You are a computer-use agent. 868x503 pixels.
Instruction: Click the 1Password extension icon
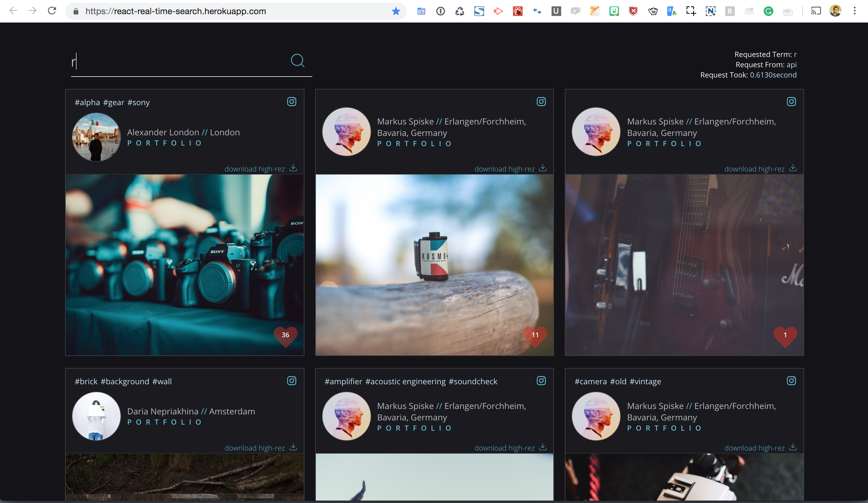tap(440, 11)
